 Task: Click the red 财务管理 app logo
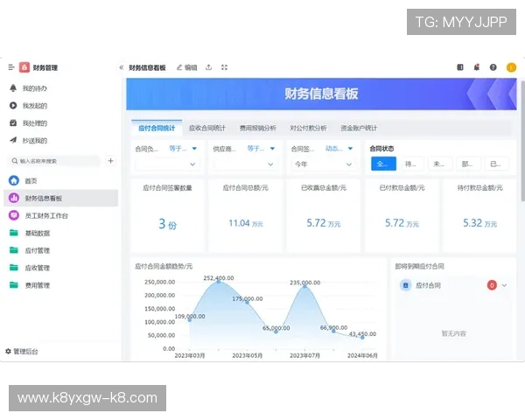[x=24, y=67]
